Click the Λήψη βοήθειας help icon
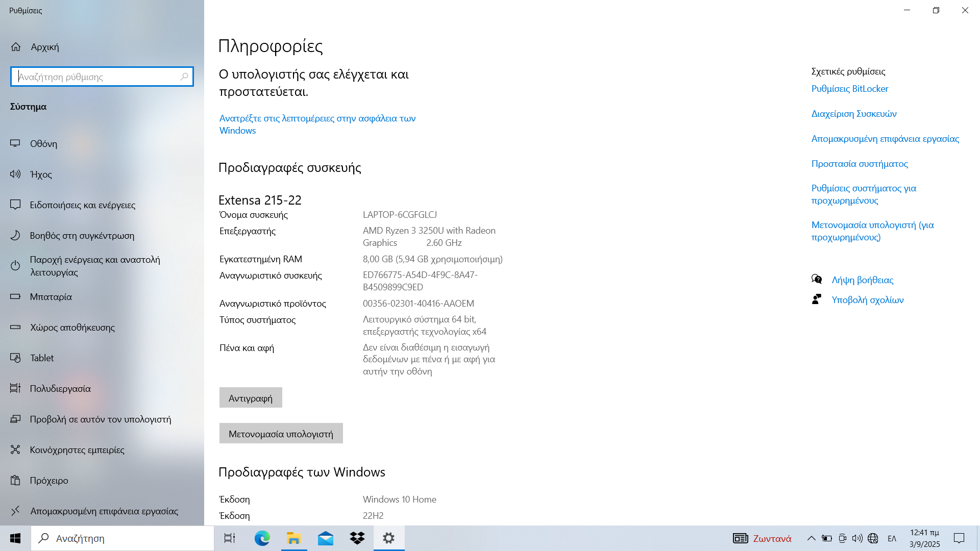 817,279
